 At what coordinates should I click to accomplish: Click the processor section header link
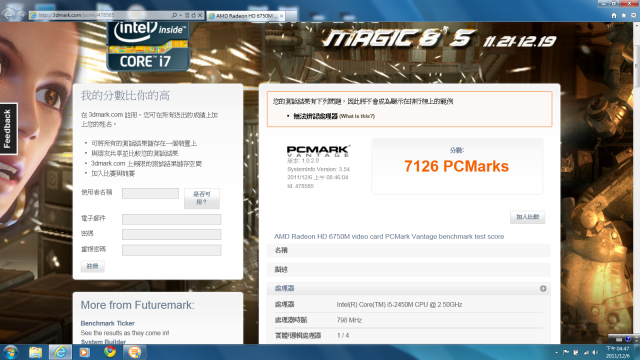click(x=284, y=289)
